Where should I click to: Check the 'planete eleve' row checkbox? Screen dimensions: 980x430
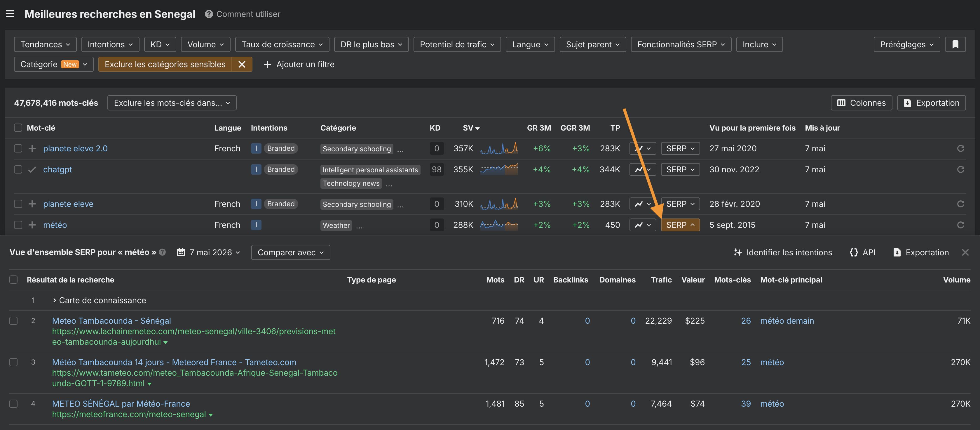click(18, 204)
